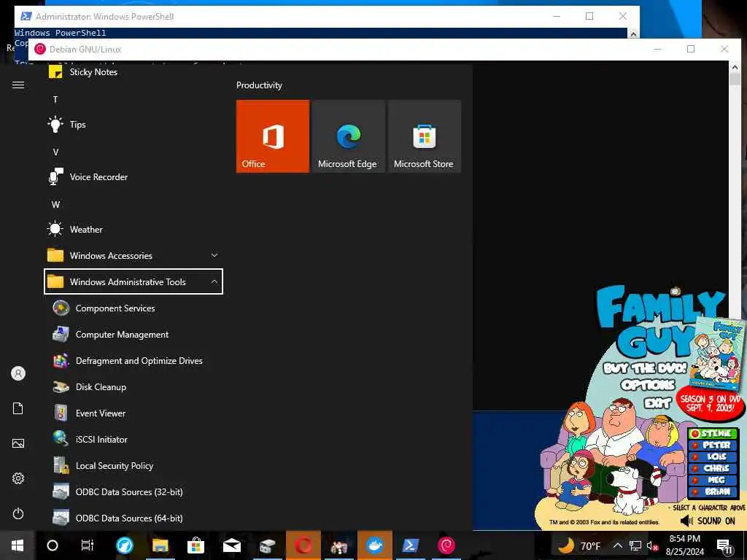Click the Debian window scroll-up arrow
The image size is (747, 560).
tap(734, 68)
